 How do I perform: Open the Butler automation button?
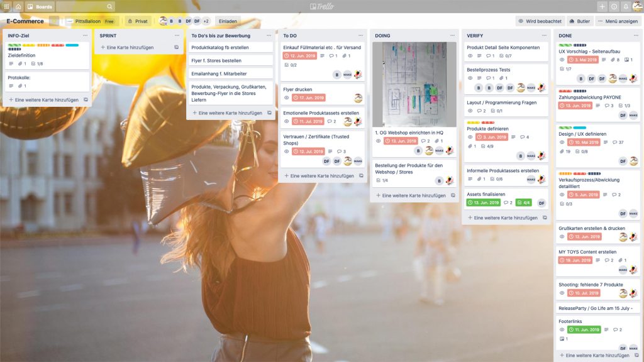[x=579, y=21]
